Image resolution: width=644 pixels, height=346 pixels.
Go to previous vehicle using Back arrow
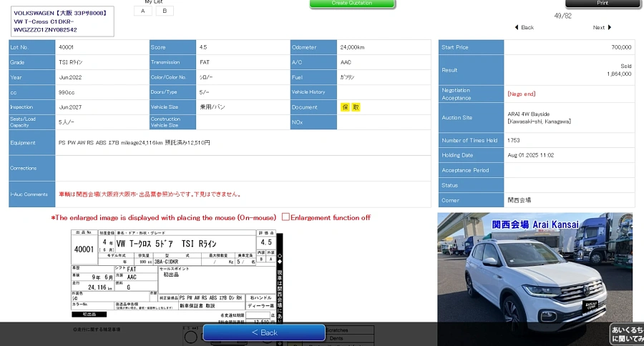point(524,27)
